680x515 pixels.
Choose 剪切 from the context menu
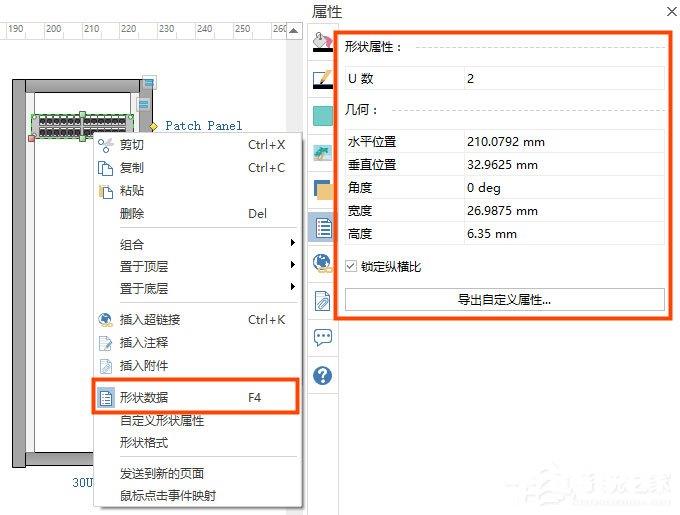click(197, 145)
